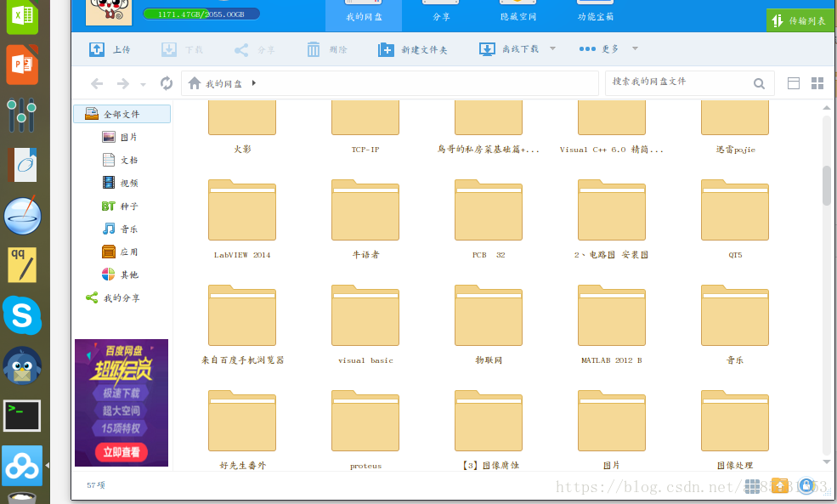Open navigation history dropdown arrow
Viewport: 837px width, 504px height.
click(143, 84)
